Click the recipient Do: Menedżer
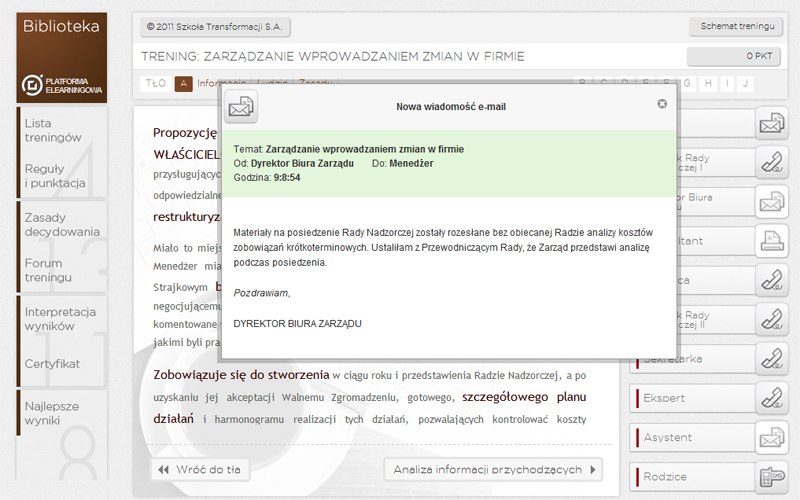Screen dimensions: 800x500 point(403,163)
